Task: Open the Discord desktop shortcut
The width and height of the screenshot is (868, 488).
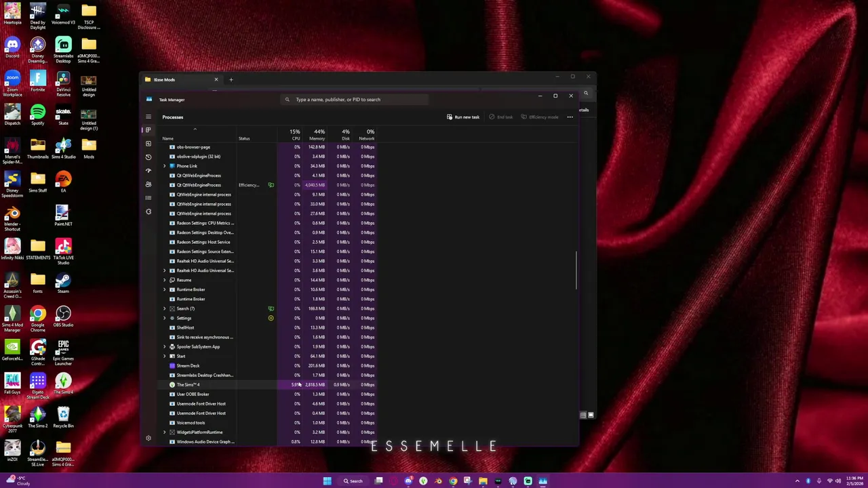Action: [12, 47]
